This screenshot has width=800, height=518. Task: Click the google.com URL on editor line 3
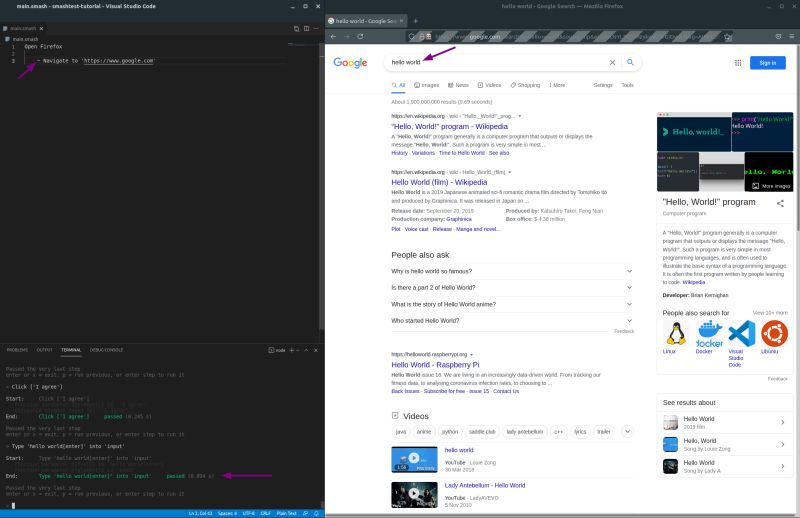[119, 61]
